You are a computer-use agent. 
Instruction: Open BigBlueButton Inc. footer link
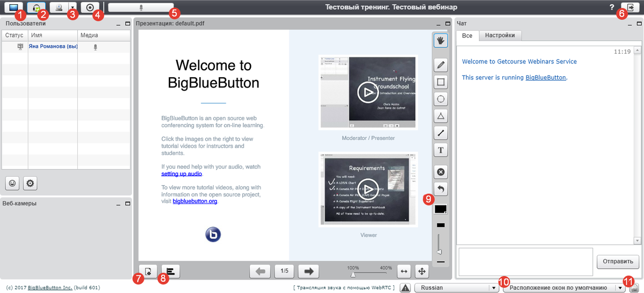pyautogui.click(x=50, y=288)
